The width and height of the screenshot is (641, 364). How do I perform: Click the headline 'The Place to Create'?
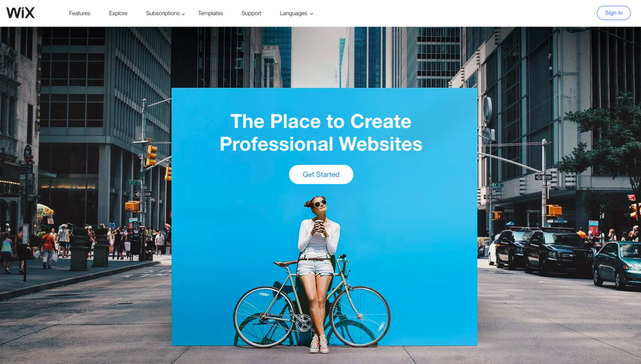321,121
